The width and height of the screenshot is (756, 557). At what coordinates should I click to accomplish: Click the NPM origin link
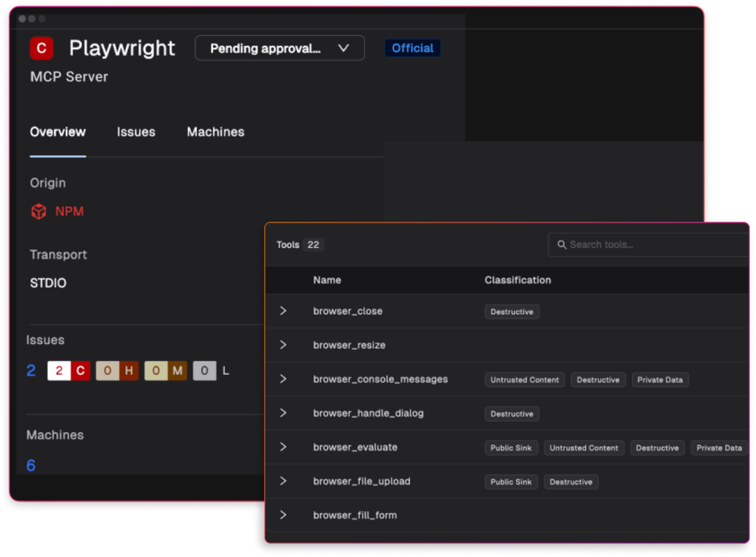(69, 211)
